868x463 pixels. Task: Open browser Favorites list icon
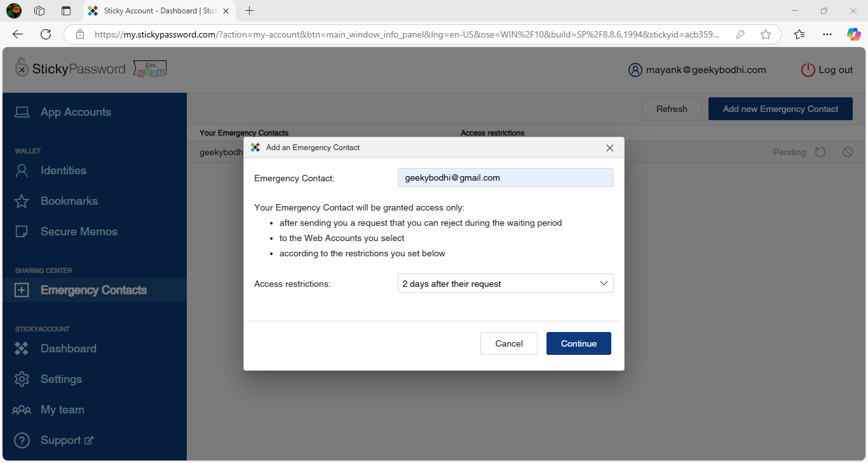pos(799,34)
